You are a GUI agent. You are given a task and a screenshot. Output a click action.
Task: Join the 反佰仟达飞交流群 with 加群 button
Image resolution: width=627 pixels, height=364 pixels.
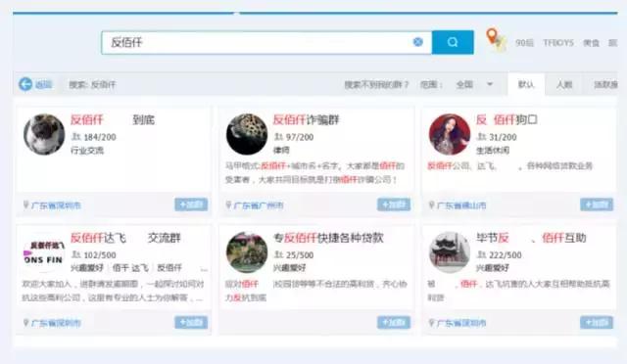(x=191, y=323)
